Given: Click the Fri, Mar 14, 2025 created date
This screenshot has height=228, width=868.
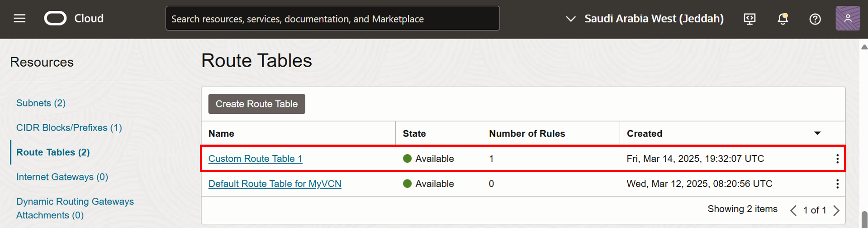Looking at the screenshot, I should 695,159.
